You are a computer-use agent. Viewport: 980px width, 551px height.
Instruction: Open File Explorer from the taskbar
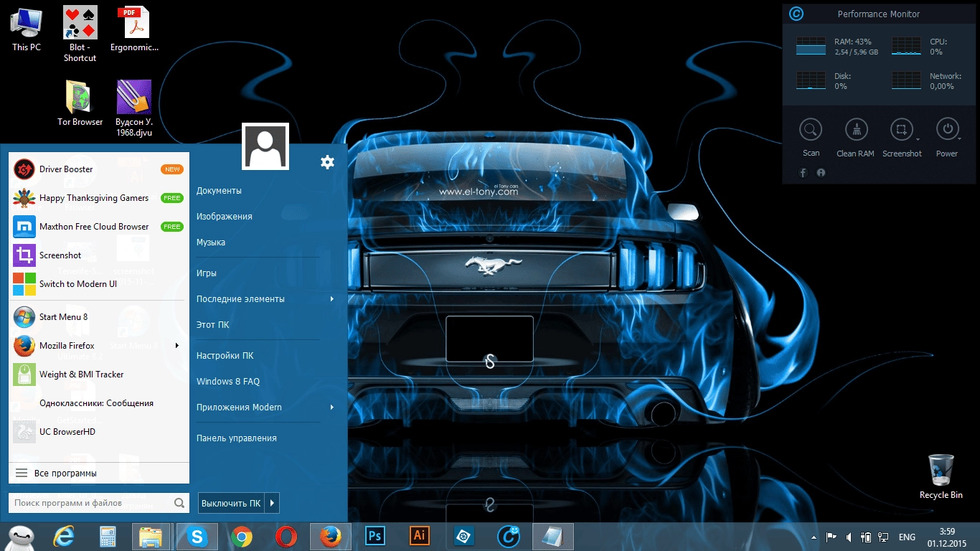tap(151, 537)
